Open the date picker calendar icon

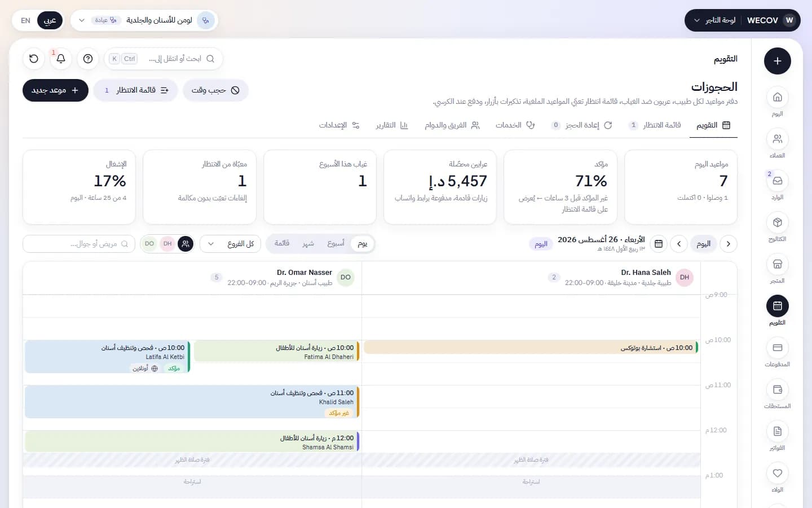pos(659,244)
